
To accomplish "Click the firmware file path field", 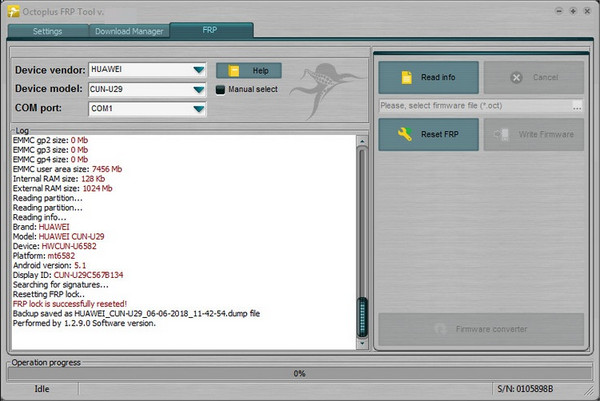I will pyautogui.click(x=473, y=105).
